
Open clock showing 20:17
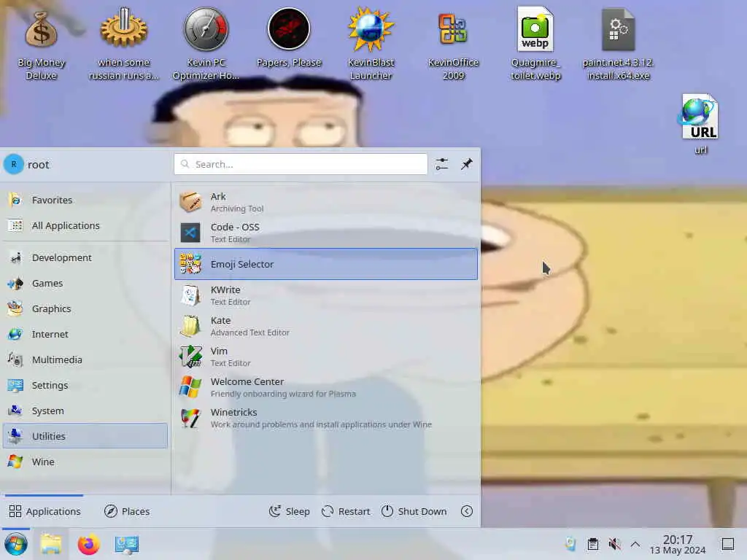click(678, 544)
